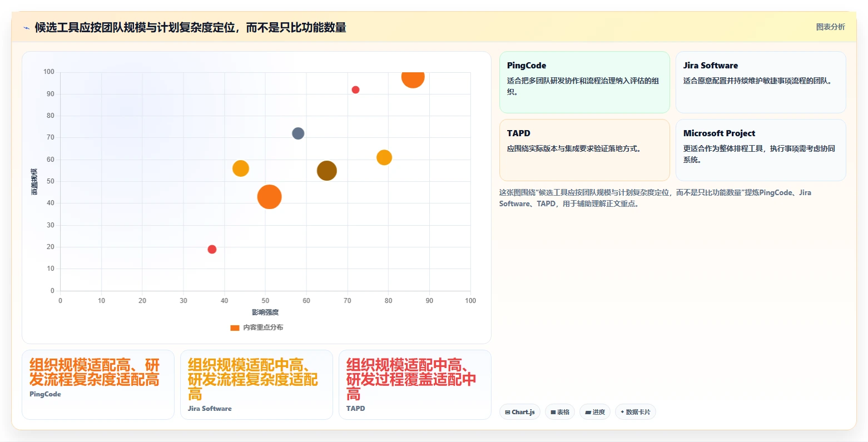Click the yellow Jira Software summary card
Image resolution: width=868 pixels, height=442 pixels.
tap(256, 385)
